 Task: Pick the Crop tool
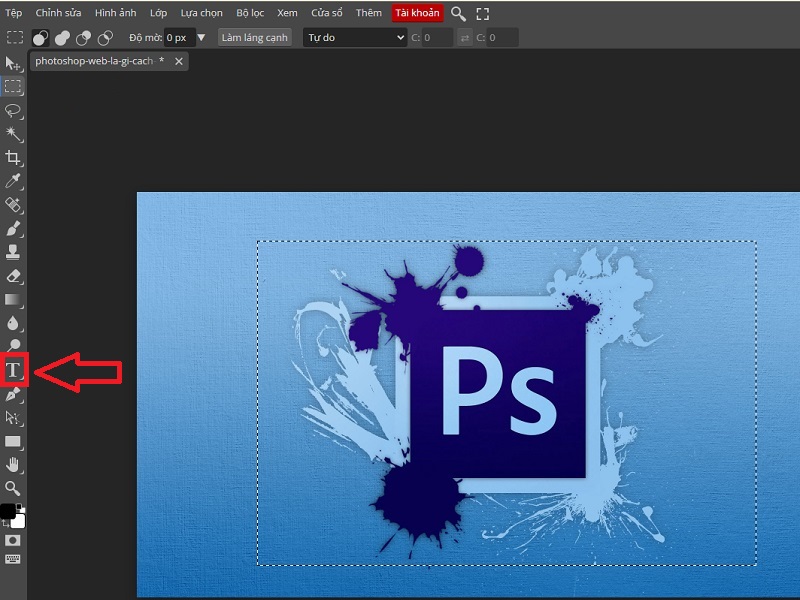[14, 158]
